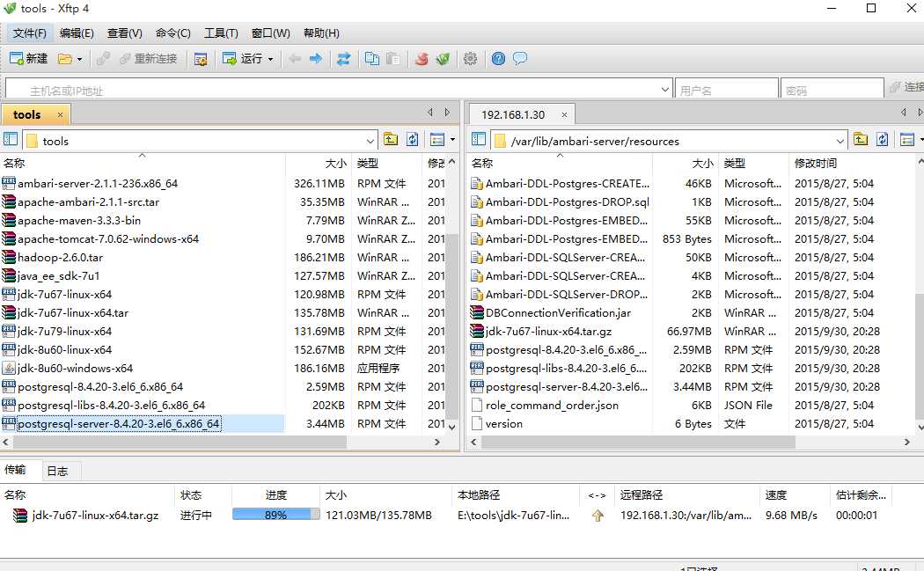The width and height of the screenshot is (924, 571).
Task: Select the jdk-7u67-linux-x64.tar.gz transfer row
Action: click(448, 515)
